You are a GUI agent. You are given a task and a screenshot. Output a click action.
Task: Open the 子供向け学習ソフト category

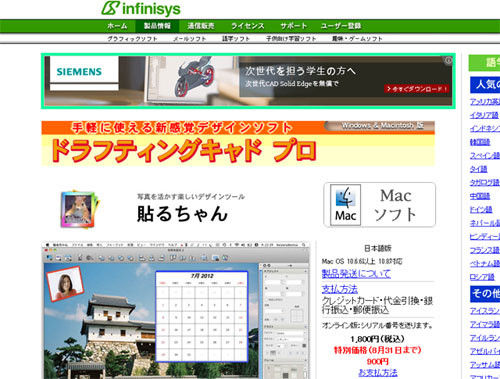point(291,39)
